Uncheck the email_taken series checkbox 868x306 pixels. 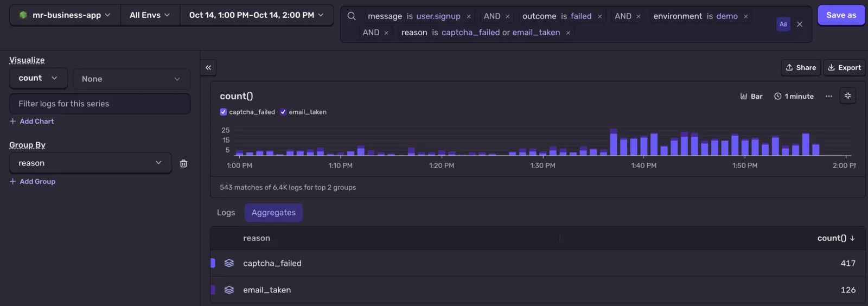283,112
